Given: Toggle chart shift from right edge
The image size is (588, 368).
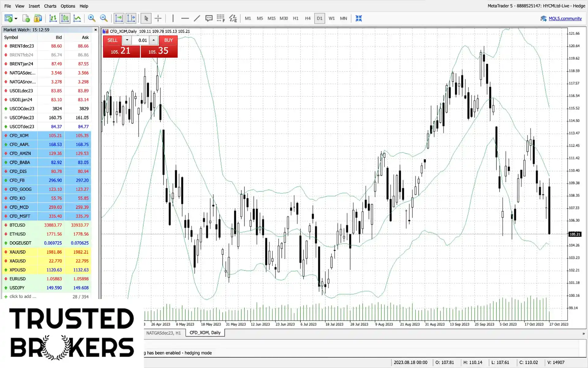Looking at the screenshot, I should [131, 18].
